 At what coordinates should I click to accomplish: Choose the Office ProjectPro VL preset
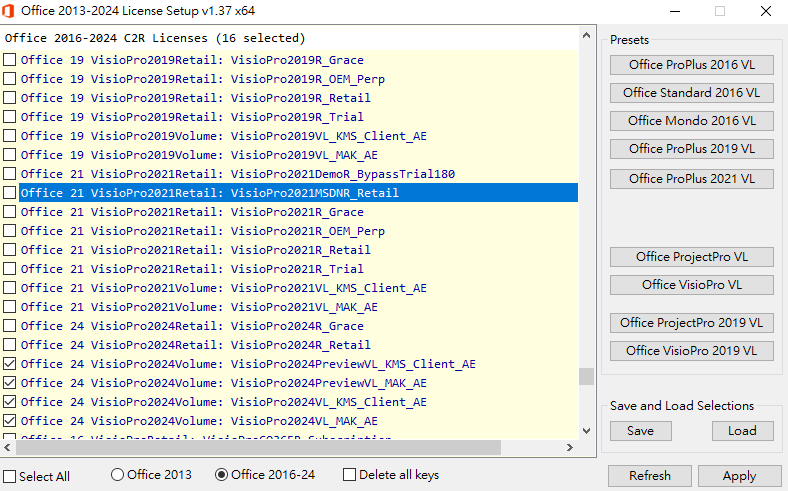(692, 257)
